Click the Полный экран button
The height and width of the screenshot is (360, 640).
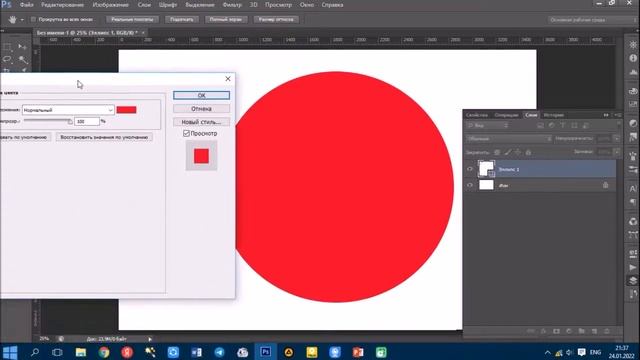pyautogui.click(x=226, y=19)
